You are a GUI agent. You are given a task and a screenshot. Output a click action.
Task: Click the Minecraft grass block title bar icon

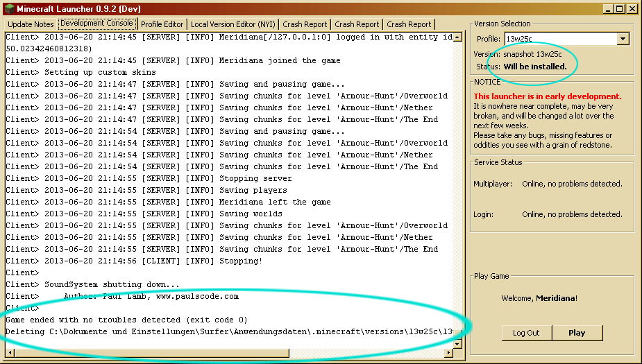pyautogui.click(x=9, y=8)
